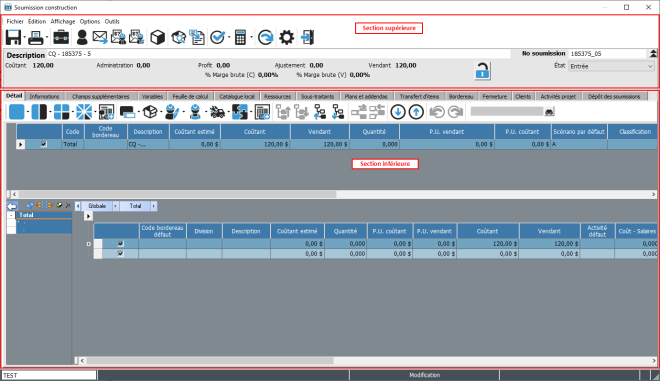The width and height of the screenshot is (660, 381).
Task: Click the binoculars search icon
Action: (x=549, y=112)
